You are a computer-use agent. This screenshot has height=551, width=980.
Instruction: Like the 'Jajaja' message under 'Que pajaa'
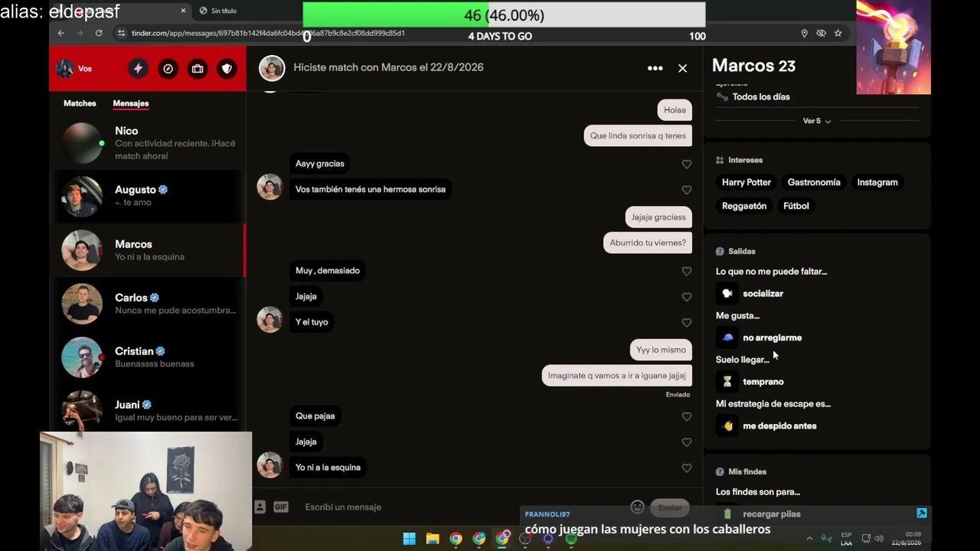click(687, 442)
